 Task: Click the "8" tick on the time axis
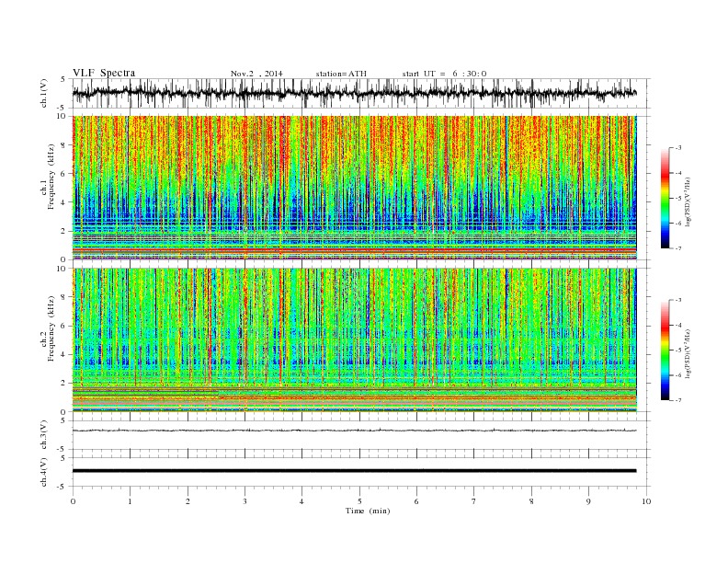(x=531, y=501)
